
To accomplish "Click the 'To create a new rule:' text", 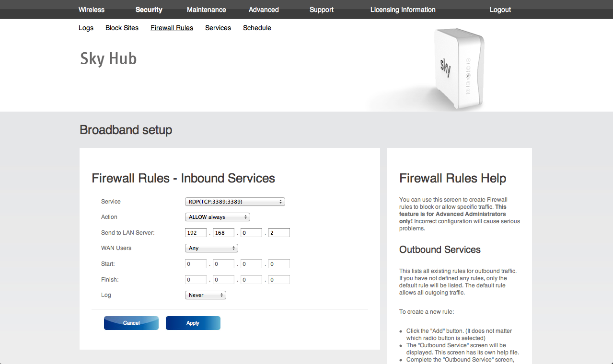I will pos(427,312).
